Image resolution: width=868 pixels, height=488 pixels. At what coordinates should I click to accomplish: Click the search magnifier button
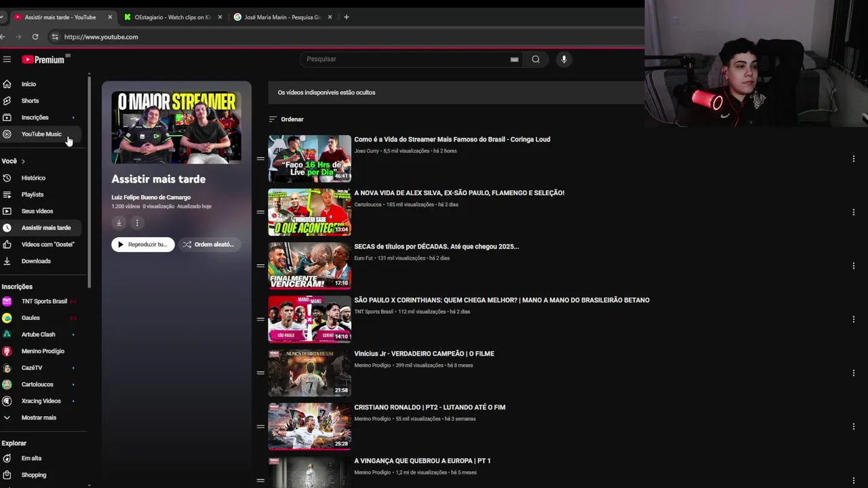pos(536,59)
